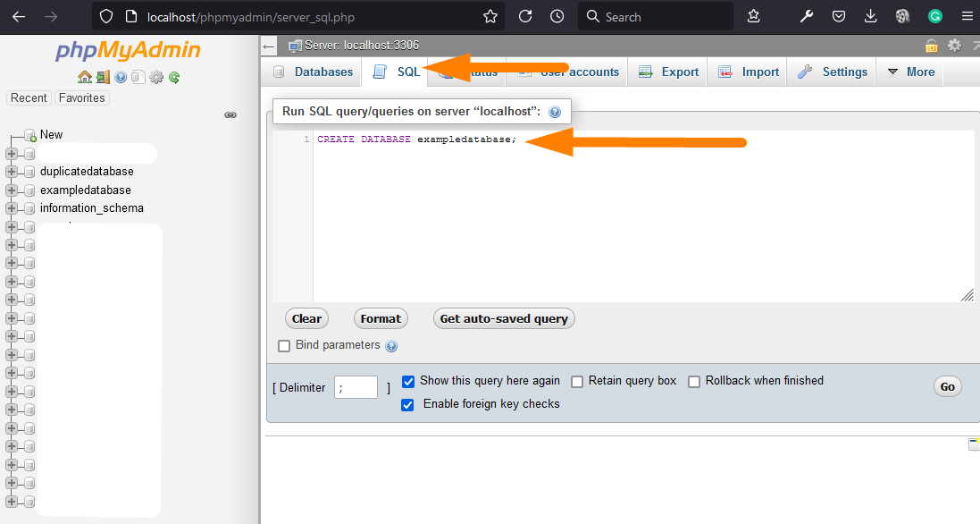980x524 pixels.
Task: Expand the information_schema tree node
Action: (12, 208)
